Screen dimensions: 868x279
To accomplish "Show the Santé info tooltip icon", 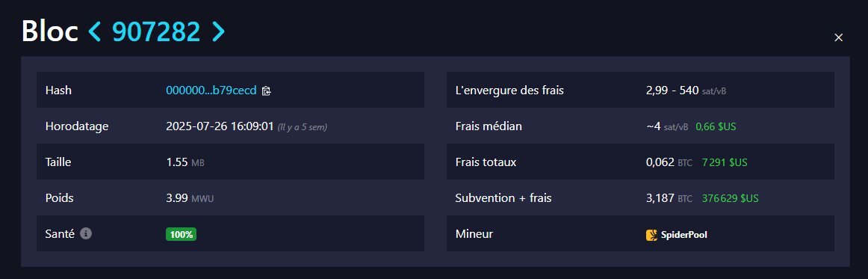I will (86, 233).
